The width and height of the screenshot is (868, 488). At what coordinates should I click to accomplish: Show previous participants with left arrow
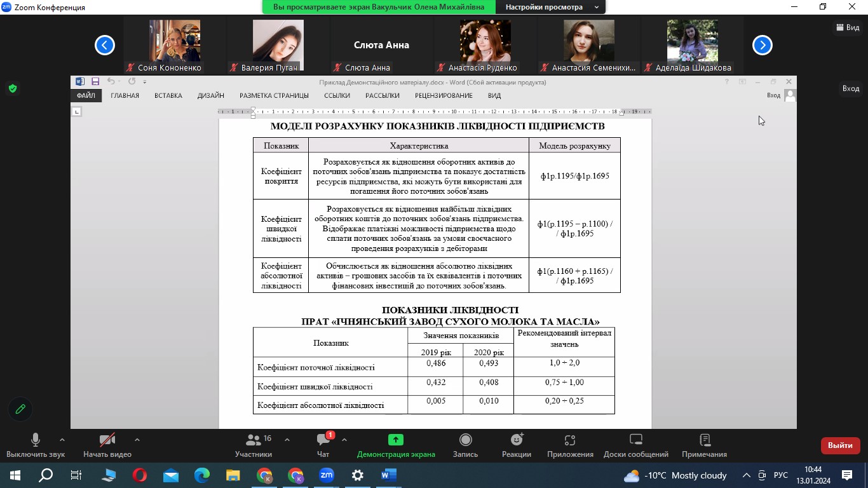pyautogui.click(x=105, y=45)
